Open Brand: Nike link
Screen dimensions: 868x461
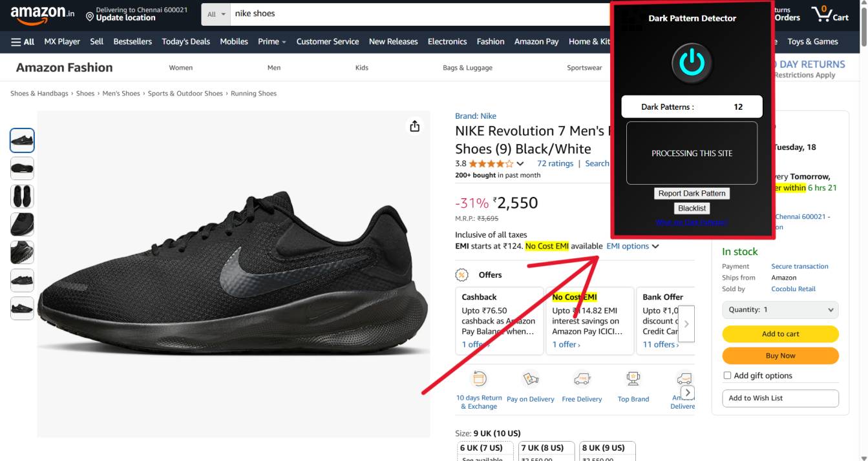point(476,116)
